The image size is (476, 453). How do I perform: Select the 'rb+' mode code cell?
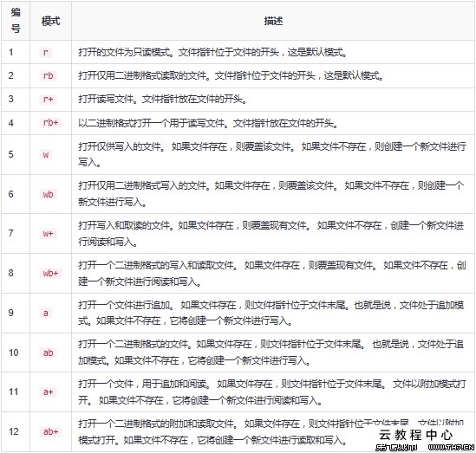click(x=50, y=122)
